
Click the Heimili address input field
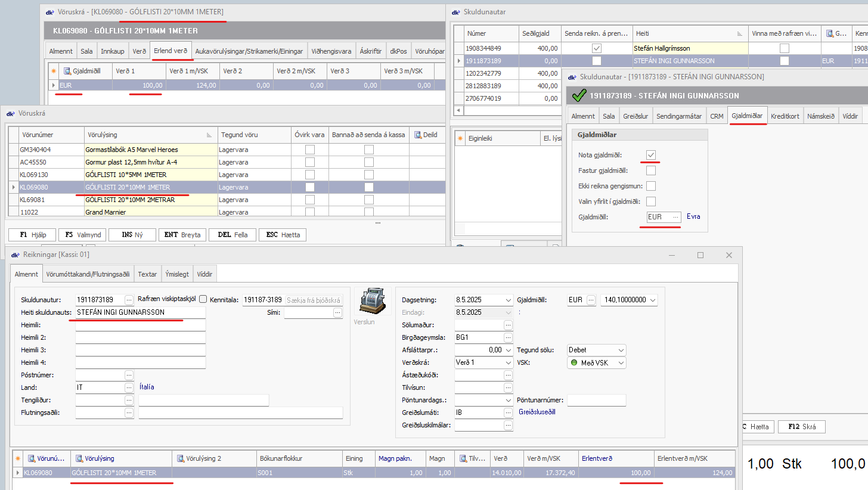[x=140, y=325]
